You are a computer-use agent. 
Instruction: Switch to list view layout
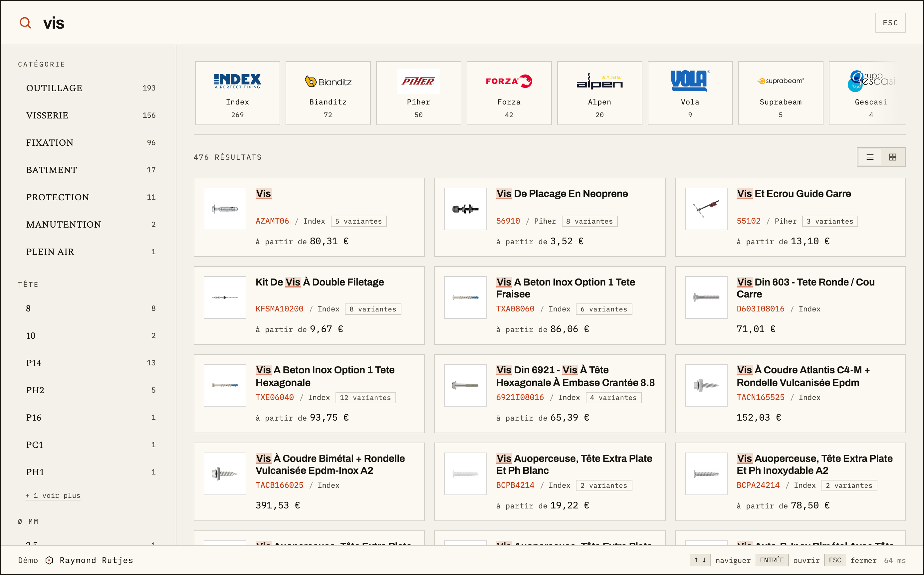coord(870,157)
